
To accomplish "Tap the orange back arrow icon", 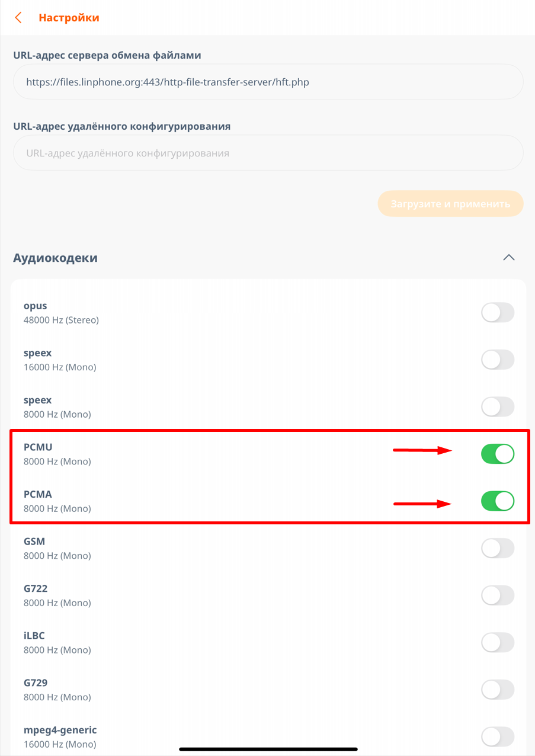I will pos(18,18).
